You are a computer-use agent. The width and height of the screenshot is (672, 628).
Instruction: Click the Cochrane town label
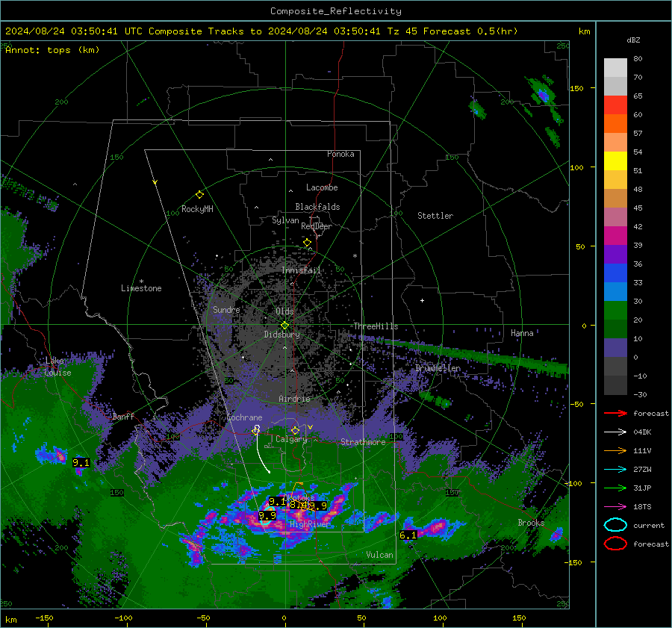[244, 417]
